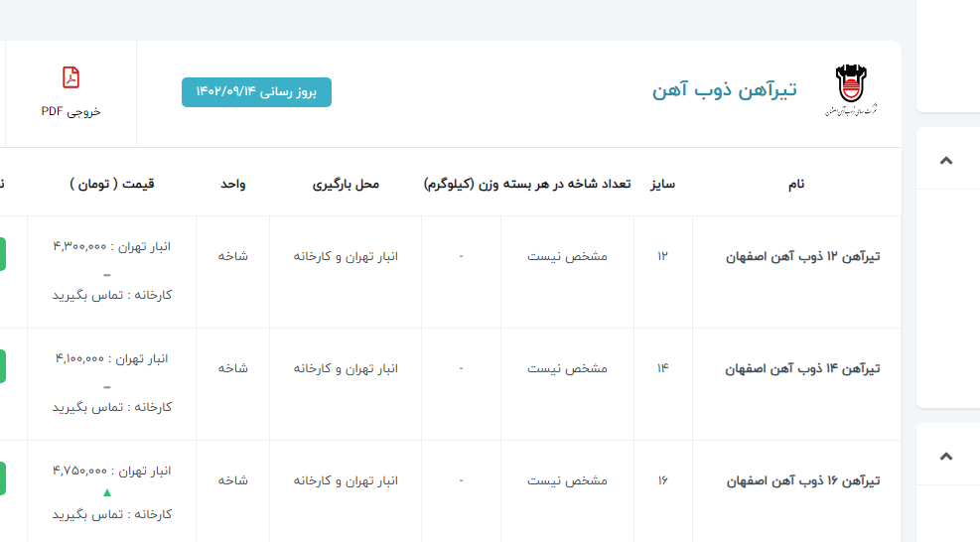980x542 pixels.
Task: Open the تیرآهن ۱۶ ذوب آهن اصفهان product
Action: coord(803,480)
